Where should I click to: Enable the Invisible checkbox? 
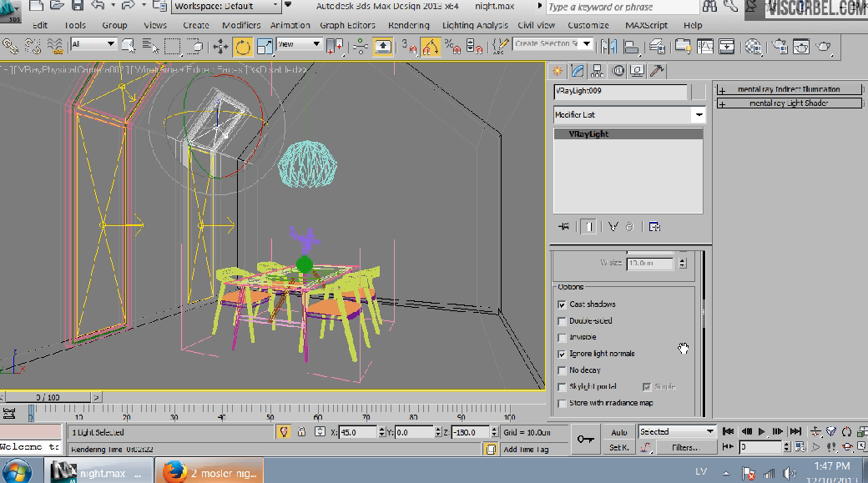pos(562,338)
